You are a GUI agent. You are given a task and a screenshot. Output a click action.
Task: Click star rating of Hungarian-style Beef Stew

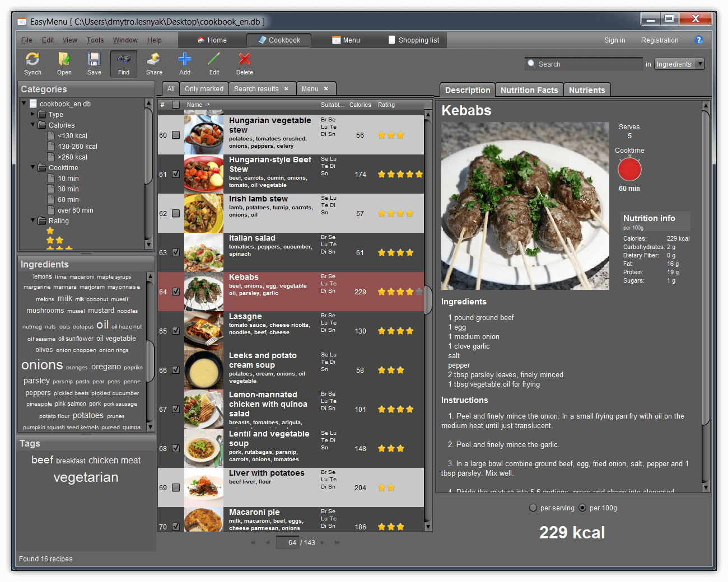(400, 174)
